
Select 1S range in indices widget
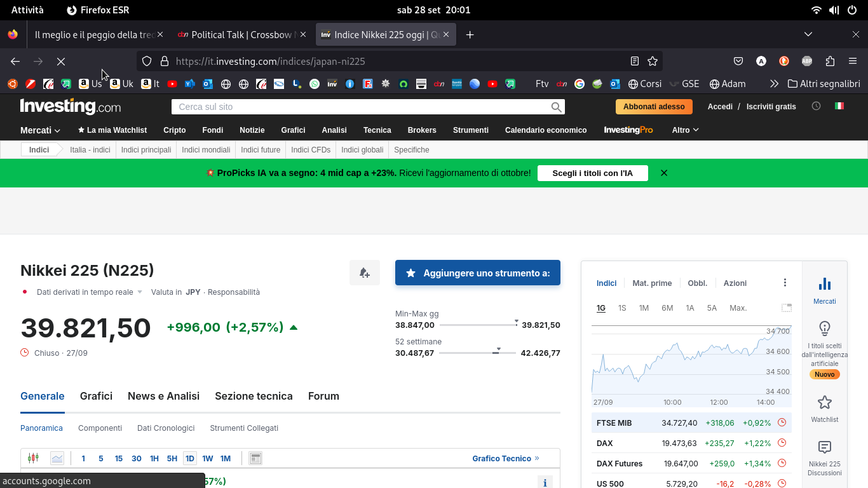(622, 308)
